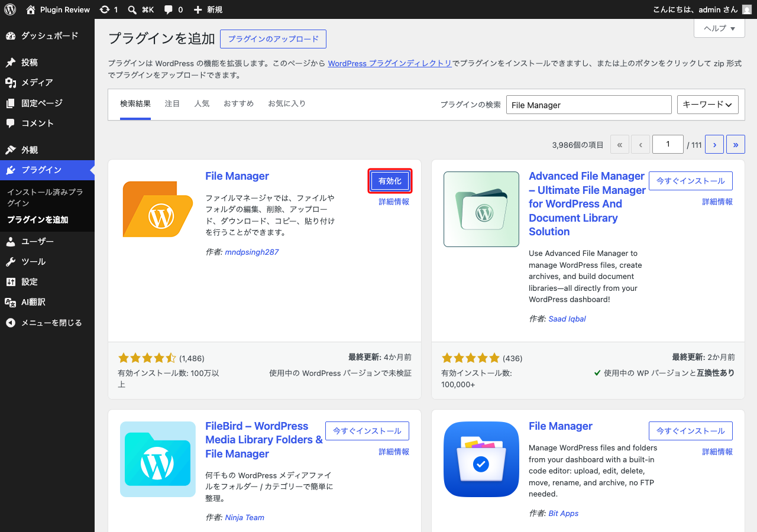
Task: Open author link mndpsingh287
Action: tap(252, 252)
